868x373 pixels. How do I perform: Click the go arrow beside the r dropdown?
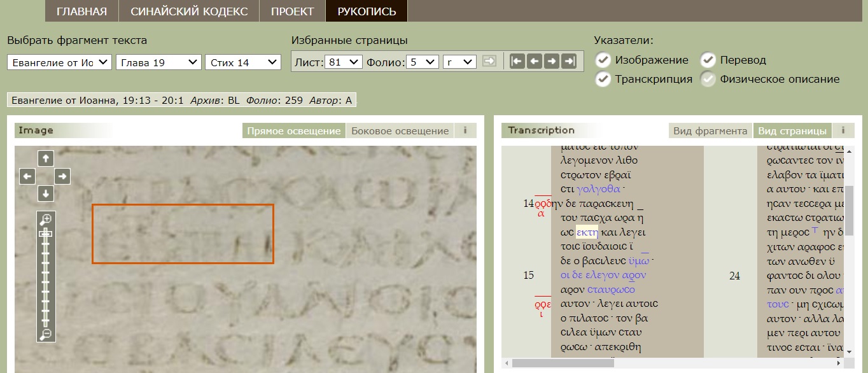[x=489, y=61]
